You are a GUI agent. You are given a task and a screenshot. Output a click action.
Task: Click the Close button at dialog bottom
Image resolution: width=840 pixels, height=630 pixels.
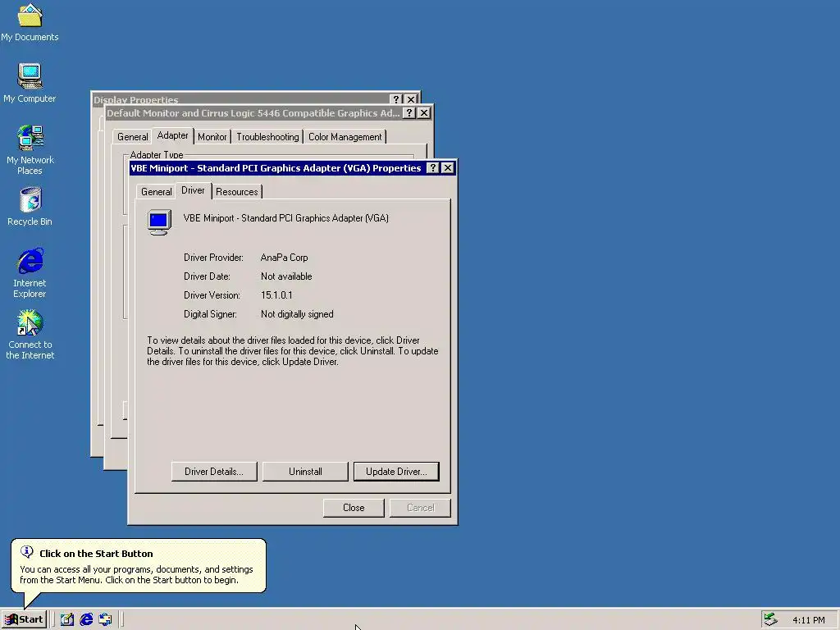[354, 507]
